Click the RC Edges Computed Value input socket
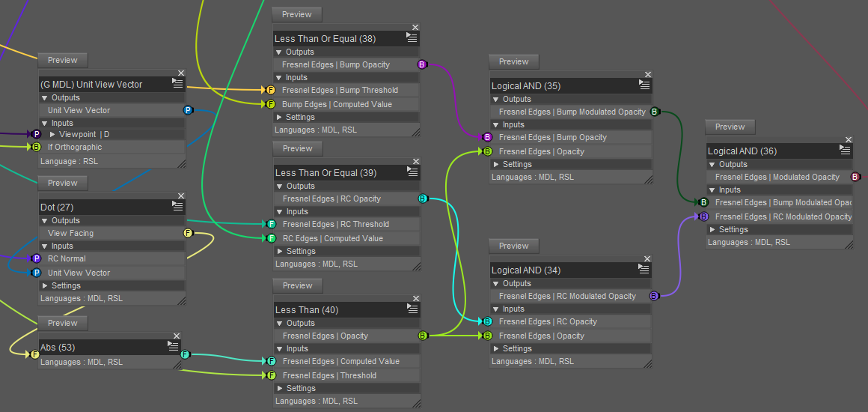868x412 pixels. (271, 238)
